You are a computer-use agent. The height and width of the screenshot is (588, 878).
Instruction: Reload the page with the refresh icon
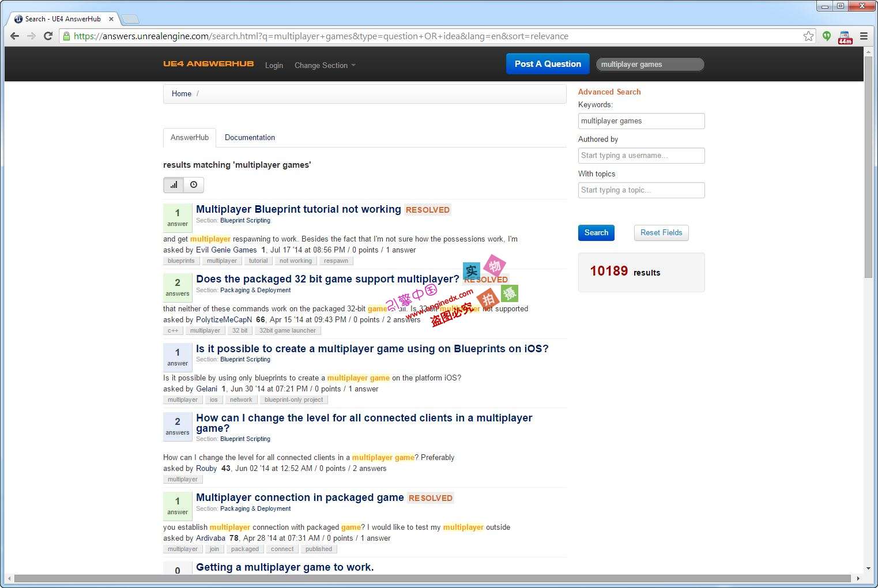48,36
